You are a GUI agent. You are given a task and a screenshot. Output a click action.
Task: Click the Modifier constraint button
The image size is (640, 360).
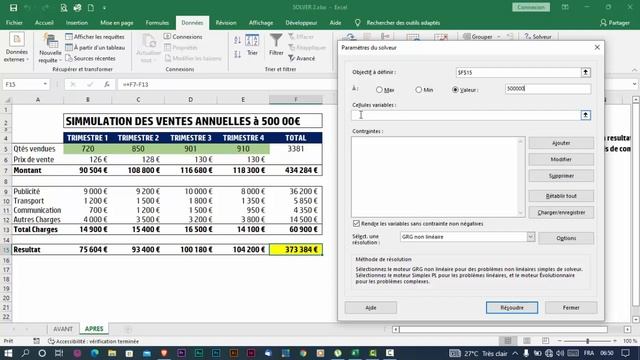coord(561,159)
